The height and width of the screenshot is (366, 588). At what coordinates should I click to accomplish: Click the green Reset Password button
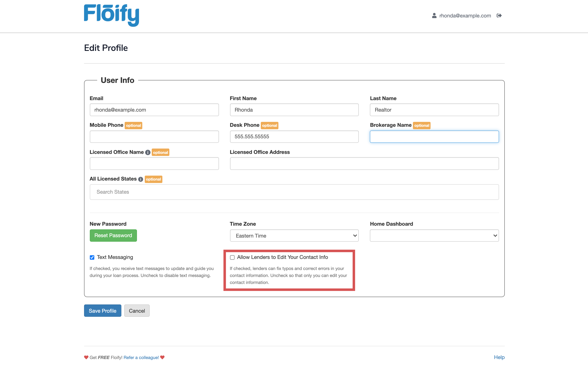coord(113,236)
